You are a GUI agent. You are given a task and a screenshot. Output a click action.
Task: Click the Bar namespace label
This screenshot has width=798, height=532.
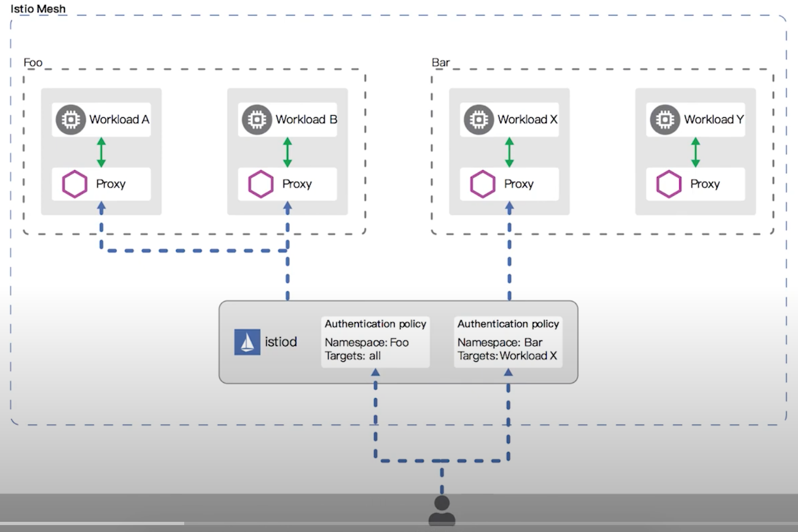pos(441,63)
